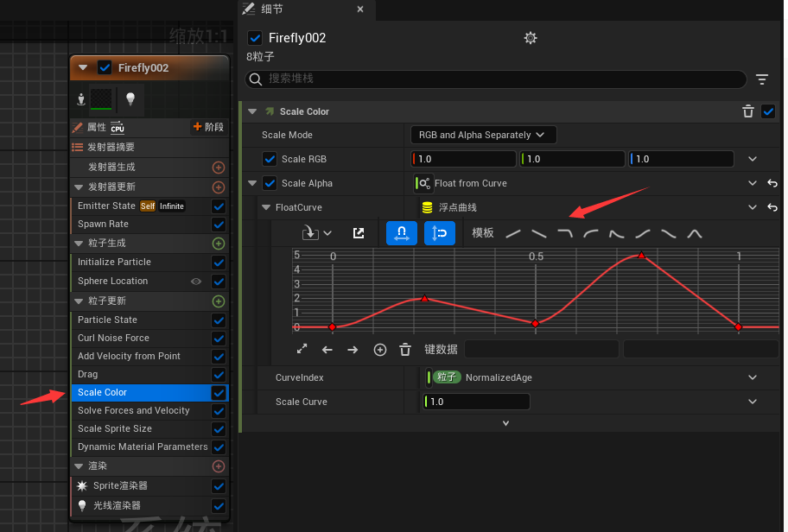788x532 pixels.
Task: Click the CPU sim target icon
Action: tap(118, 127)
